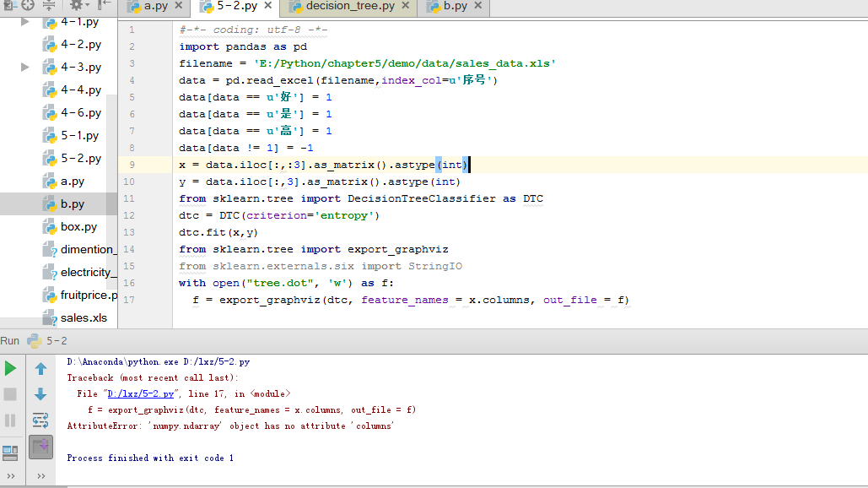Click the up arrow in the Run console
Image resolution: width=868 pixels, height=488 pixels.
(40, 369)
